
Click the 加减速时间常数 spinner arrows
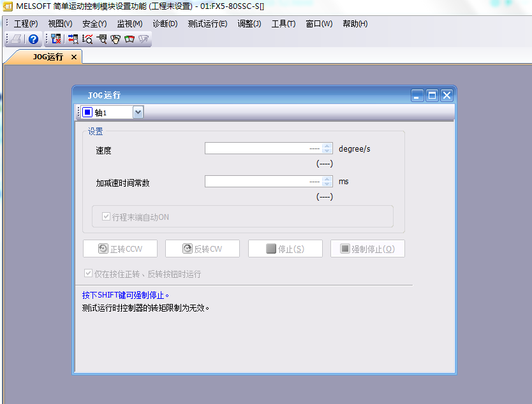(327, 182)
